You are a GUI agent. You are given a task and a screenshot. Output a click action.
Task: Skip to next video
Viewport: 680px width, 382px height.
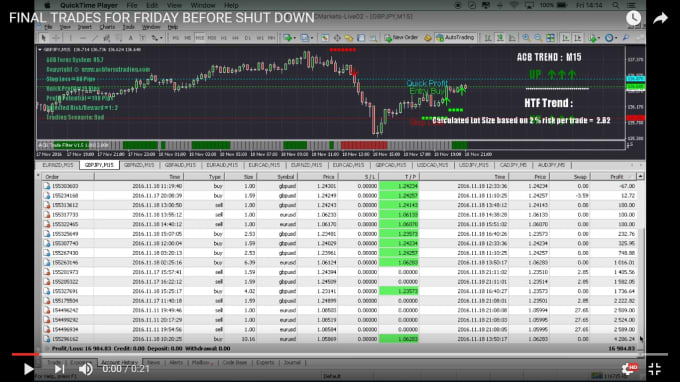point(59,369)
